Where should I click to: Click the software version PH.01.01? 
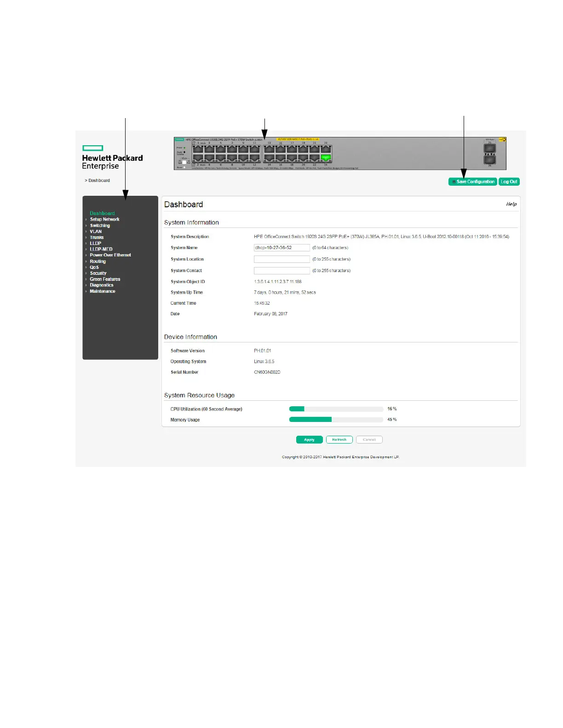pos(263,351)
